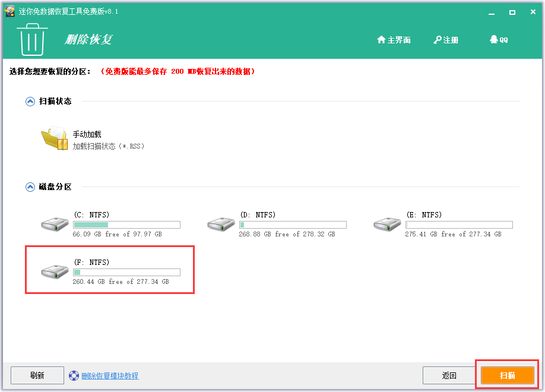Click the E: drive usage bar
This screenshot has width=545, height=392.
coord(459,225)
